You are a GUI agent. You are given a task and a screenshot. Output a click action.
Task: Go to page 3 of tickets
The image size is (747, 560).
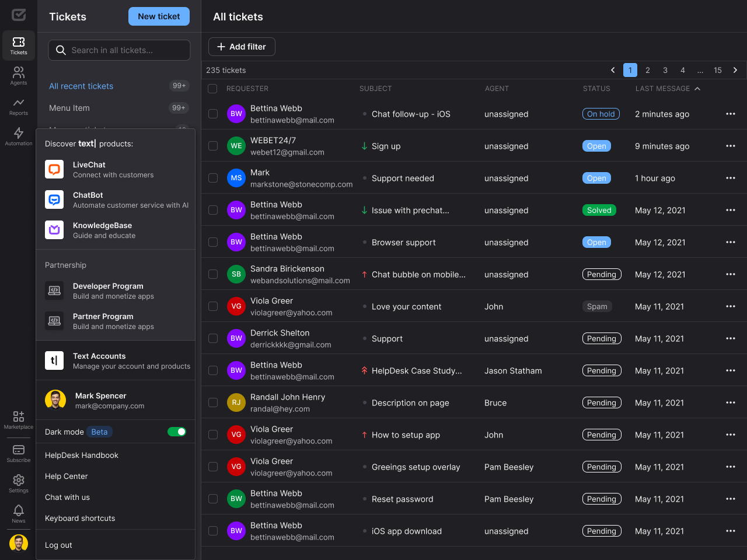(665, 70)
